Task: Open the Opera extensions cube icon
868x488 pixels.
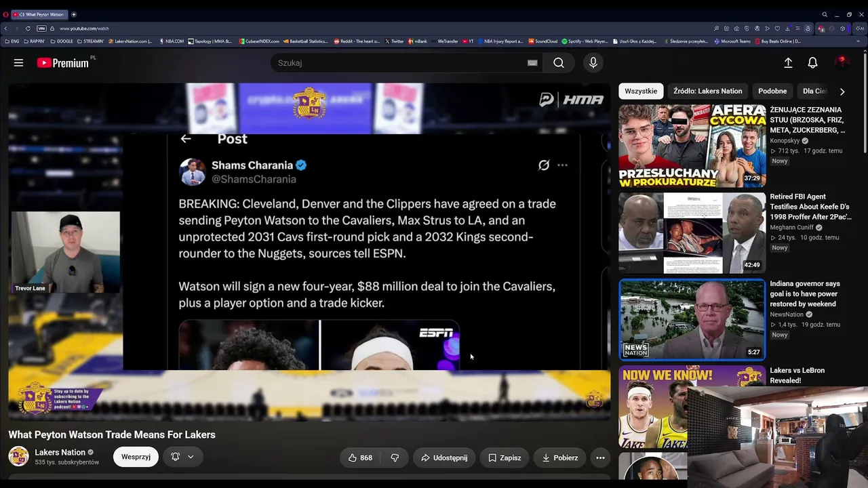Action: (843, 28)
